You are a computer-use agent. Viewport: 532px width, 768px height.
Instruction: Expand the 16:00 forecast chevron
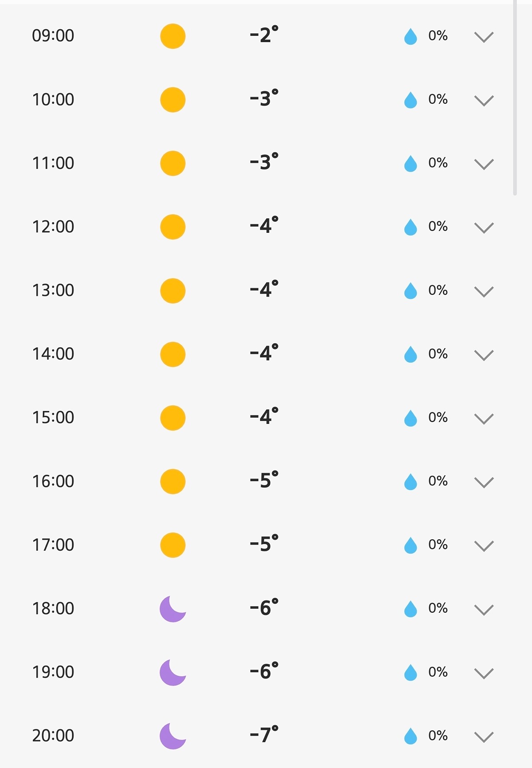484,482
